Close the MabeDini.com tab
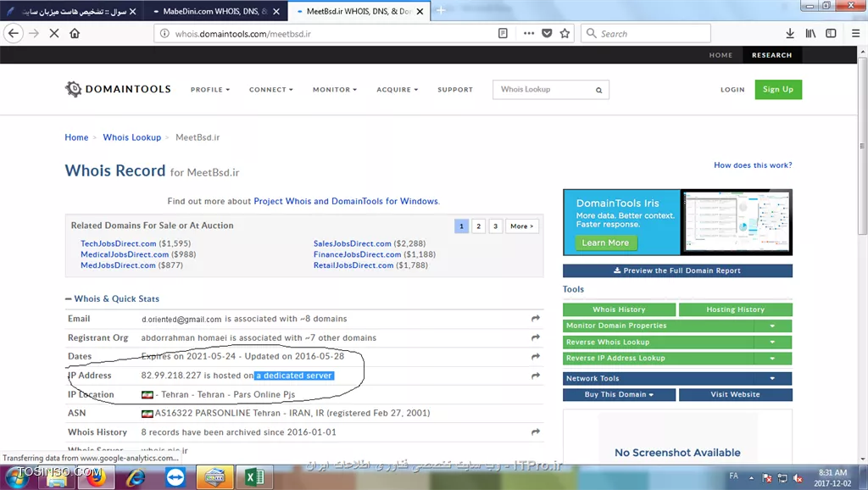Viewport: 868px width, 490px height. click(276, 11)
